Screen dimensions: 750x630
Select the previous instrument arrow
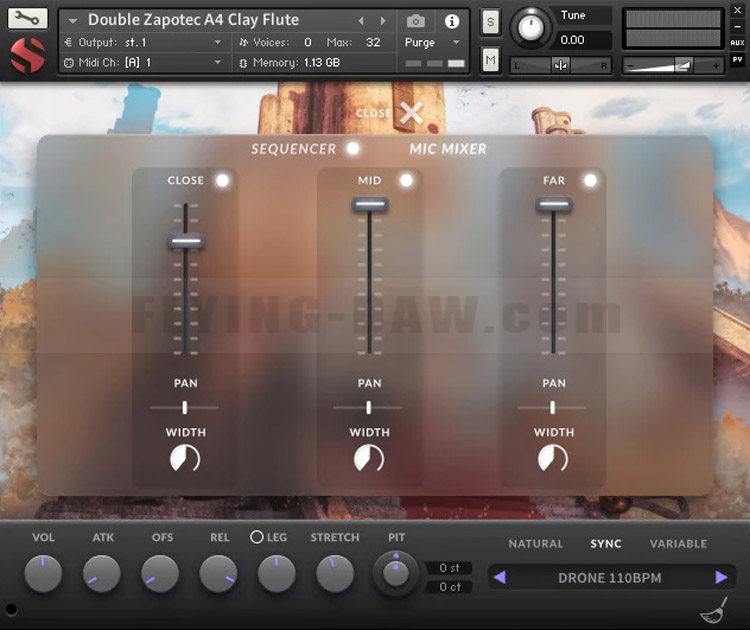(x=361, y=21)
